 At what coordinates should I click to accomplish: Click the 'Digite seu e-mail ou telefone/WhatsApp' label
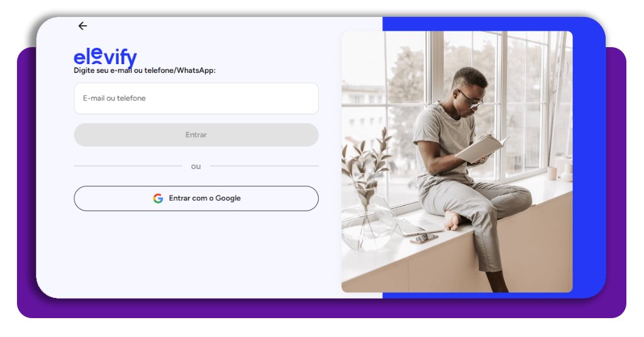(x=145, y=70)
